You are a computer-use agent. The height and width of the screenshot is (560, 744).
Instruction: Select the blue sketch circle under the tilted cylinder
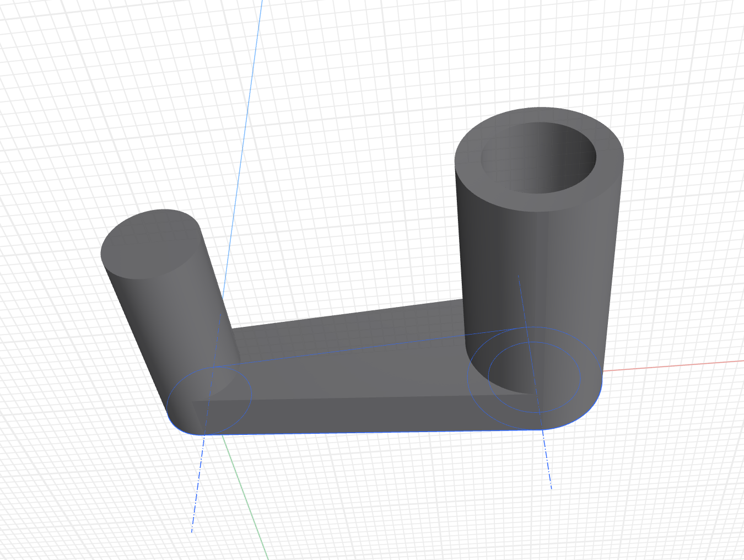[x=209, y=401]
